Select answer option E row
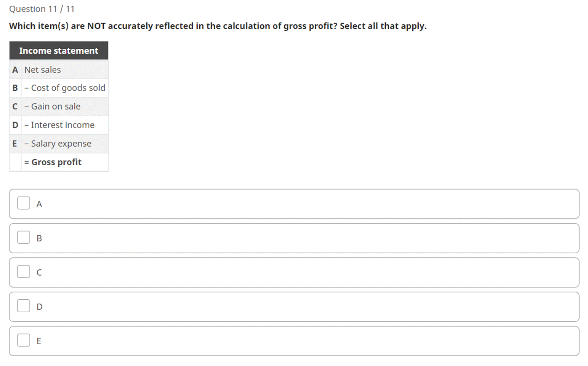The image size is (588, 366). pyautogui.click(x=293, y=340)
